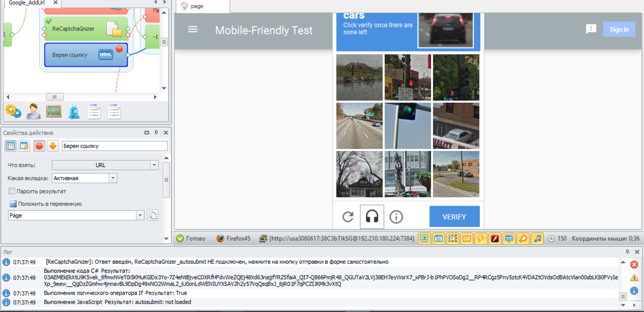Expand the Что взять URL dropdown

coord(154,165)
